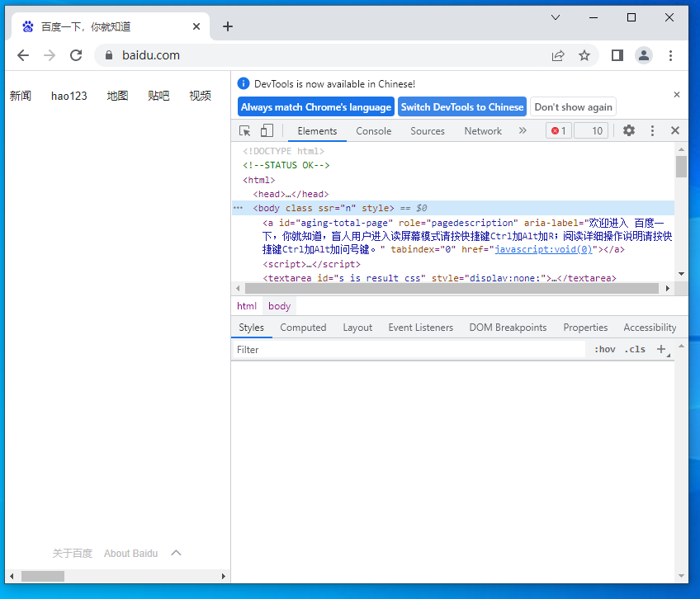Click the lock site info icon
Viewport: 700px width, 599px height.
(x=109, y=55)
